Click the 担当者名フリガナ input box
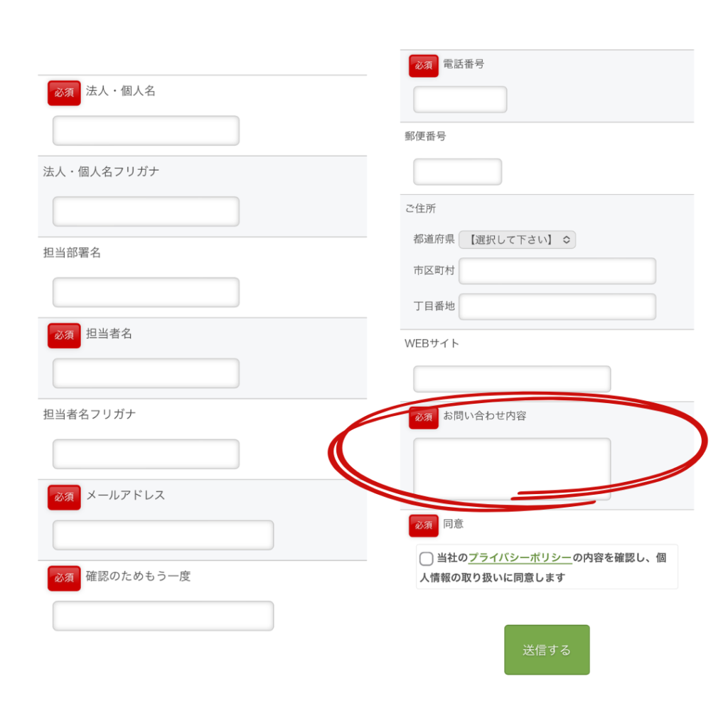 146,454
